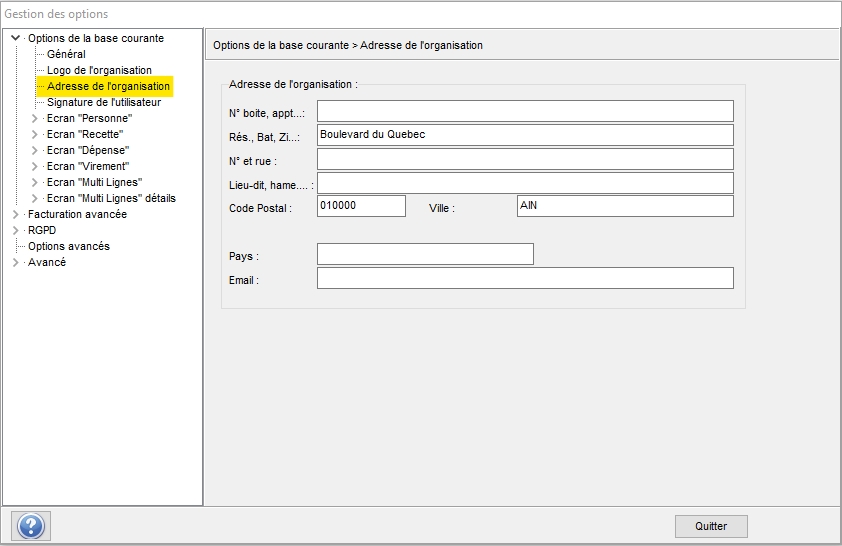Click the Code Postal field with 010000

point(361,206)
